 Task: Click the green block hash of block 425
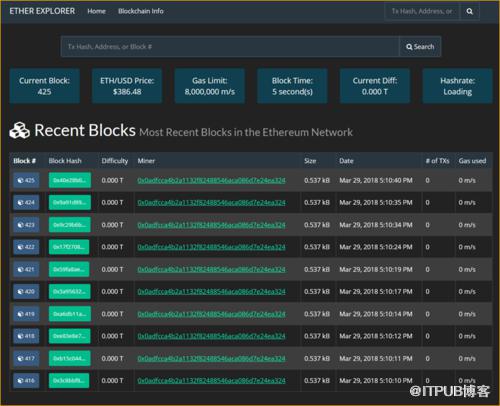(70, 180)
